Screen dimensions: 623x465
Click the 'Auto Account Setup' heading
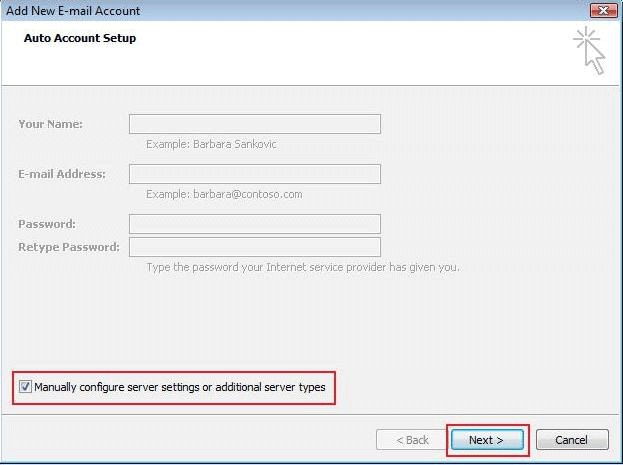[x=80, y=38]
